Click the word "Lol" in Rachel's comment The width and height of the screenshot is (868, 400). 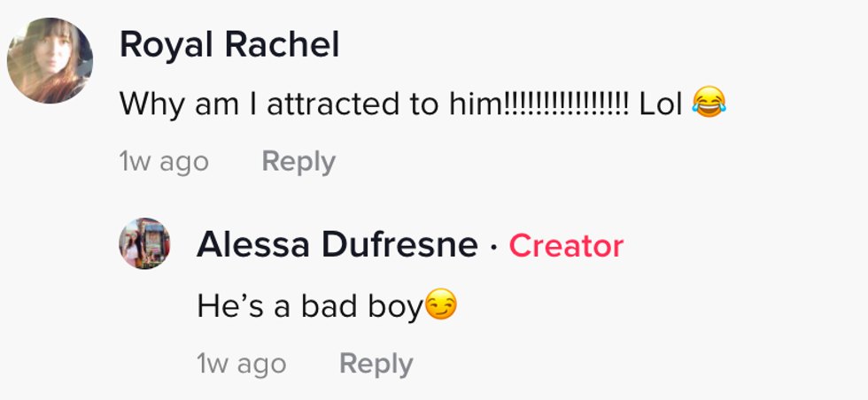pos(660,104)
